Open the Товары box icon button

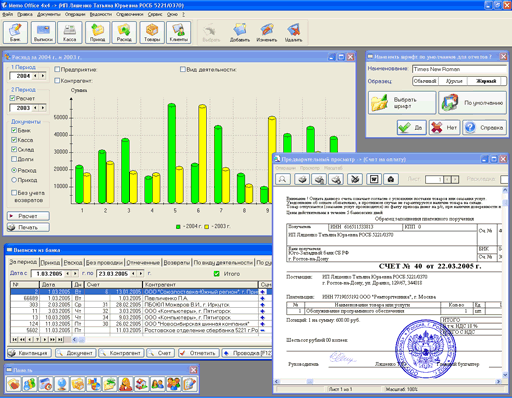point(152,32)
